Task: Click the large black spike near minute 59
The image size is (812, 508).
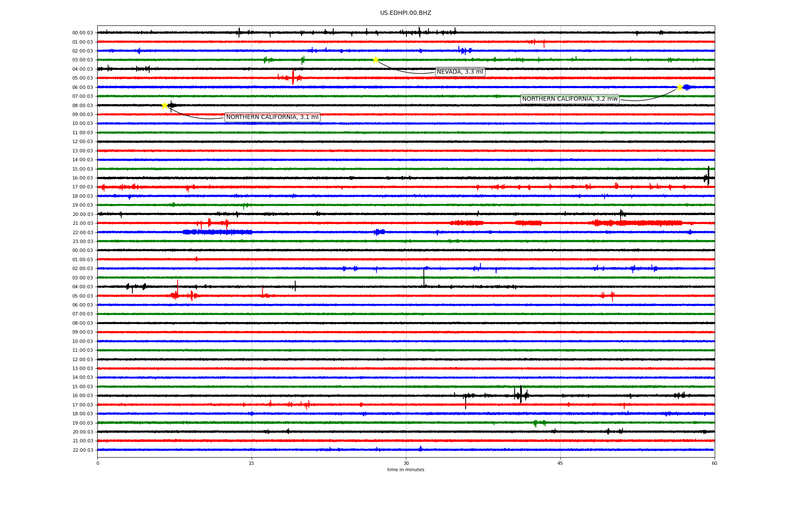Action: coord(708,174)
